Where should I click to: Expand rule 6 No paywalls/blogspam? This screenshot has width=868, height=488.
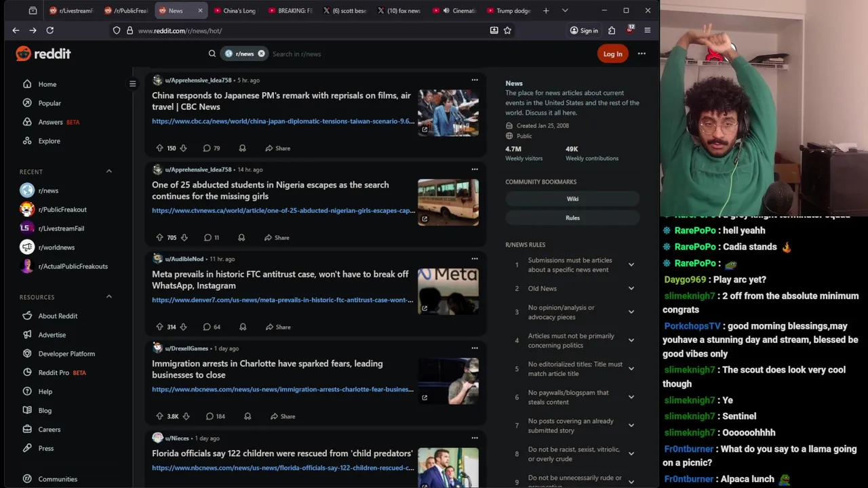coord(631,397)
